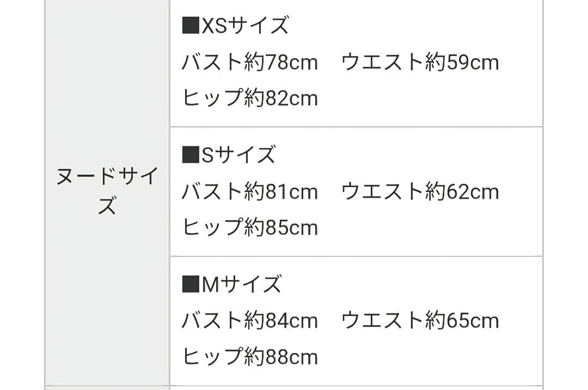The image size is (588, 390).
Task: Click the ヌードサイズ row header cell
Action: pos(107,190)
